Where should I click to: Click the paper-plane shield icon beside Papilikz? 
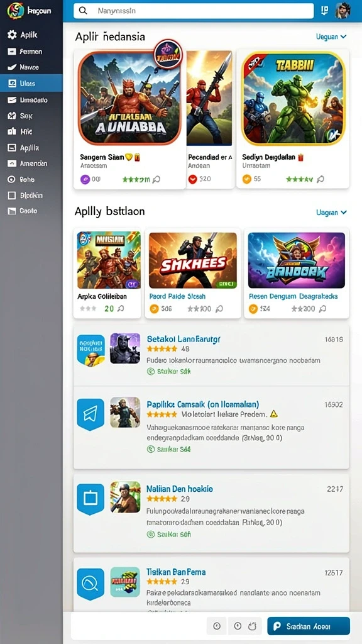[x=90, y=414]
